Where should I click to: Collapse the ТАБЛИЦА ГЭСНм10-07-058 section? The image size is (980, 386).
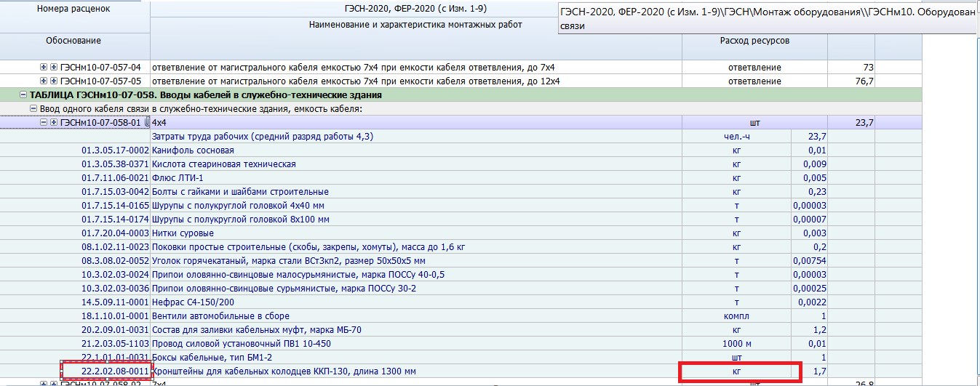coord(23,95)
